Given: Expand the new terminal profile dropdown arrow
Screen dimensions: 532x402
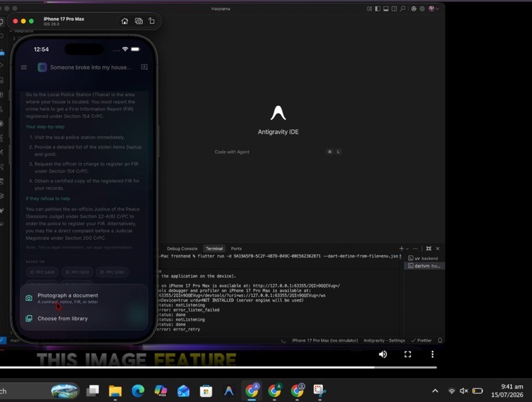Looking at the screenshot, I should pos(407,248).
